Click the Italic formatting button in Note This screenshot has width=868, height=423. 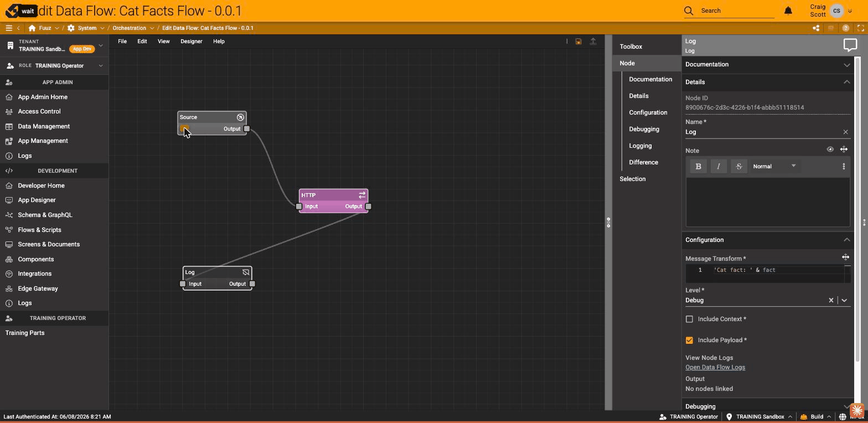[719, 166]
